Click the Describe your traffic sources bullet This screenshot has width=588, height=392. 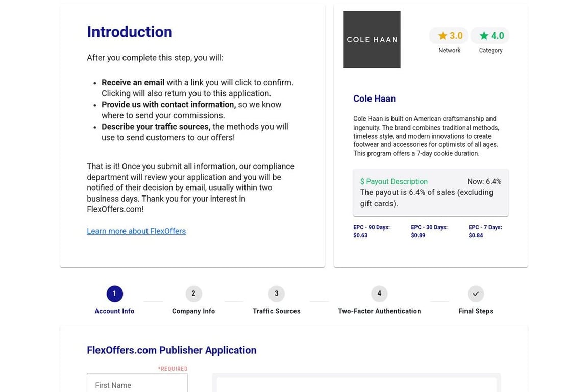coord(195,132)
